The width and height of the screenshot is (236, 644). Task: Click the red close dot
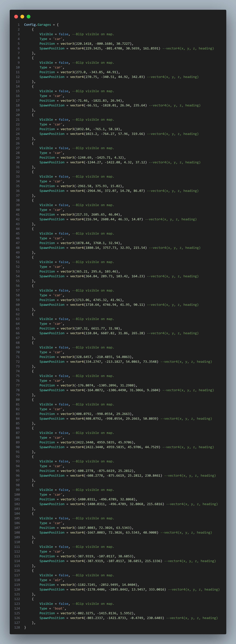coord(16,16)
